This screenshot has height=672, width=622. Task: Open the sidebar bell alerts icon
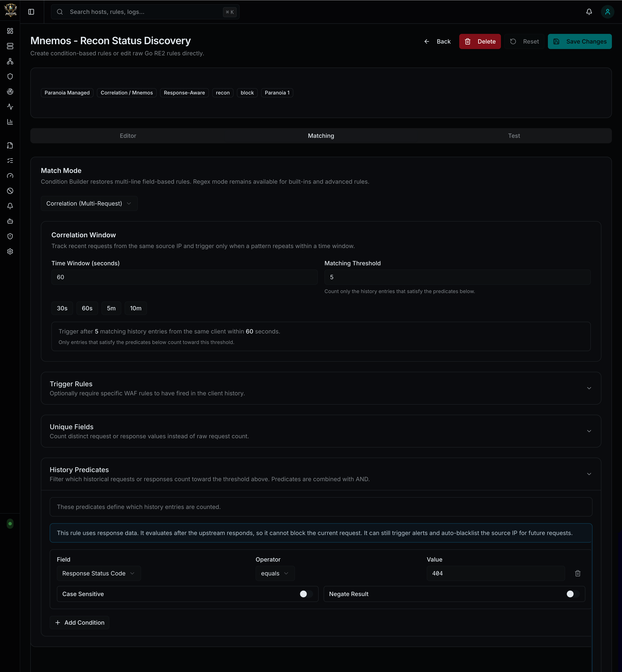[x=10, y=206]
